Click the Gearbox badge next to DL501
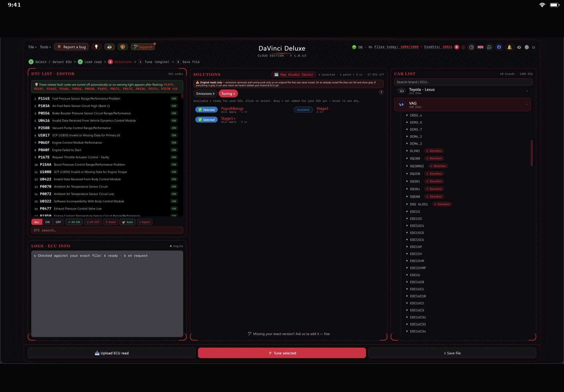 click(434, 151)
